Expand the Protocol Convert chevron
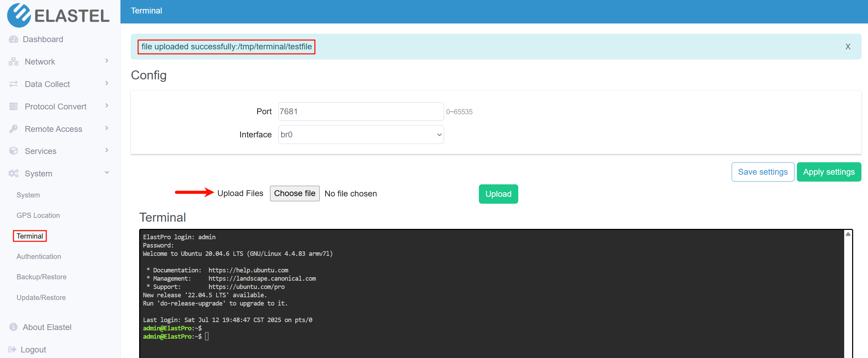Screen dimensions: 868x358 click(107, 106)
